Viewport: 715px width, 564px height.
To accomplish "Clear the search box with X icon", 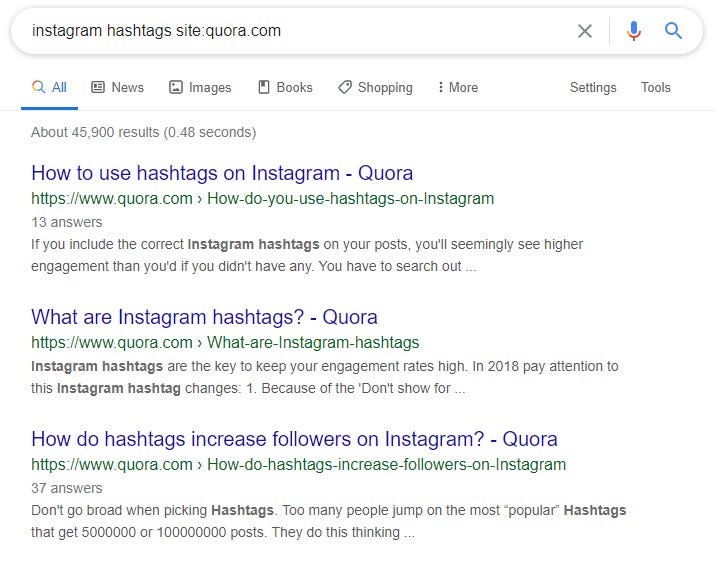I will [585, 31].
